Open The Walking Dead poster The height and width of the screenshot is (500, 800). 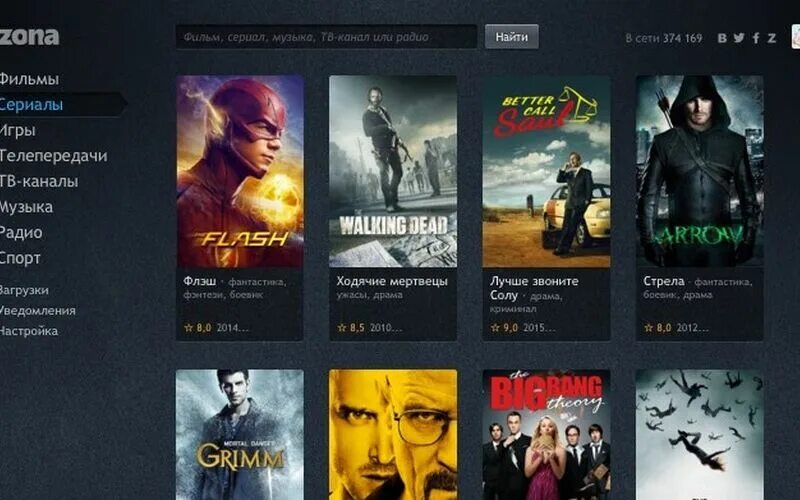(x=393, y=171)
